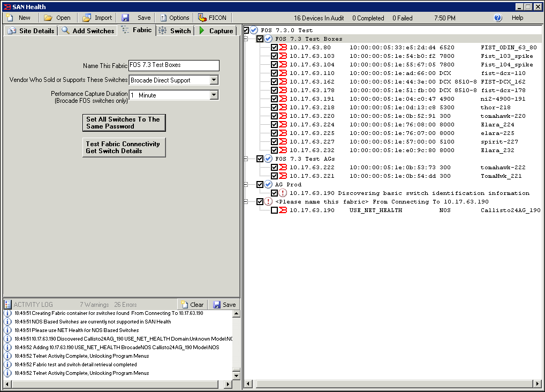Click the 7 Warnings label in Activity Log
Screen dimensions: 545x392
point(94,305)
